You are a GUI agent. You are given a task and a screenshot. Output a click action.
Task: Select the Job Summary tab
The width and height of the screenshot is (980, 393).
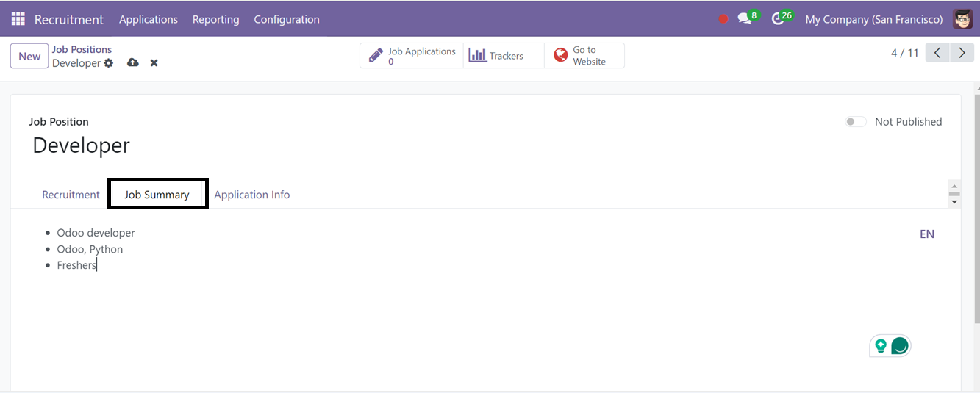click(x=157, y=195)
